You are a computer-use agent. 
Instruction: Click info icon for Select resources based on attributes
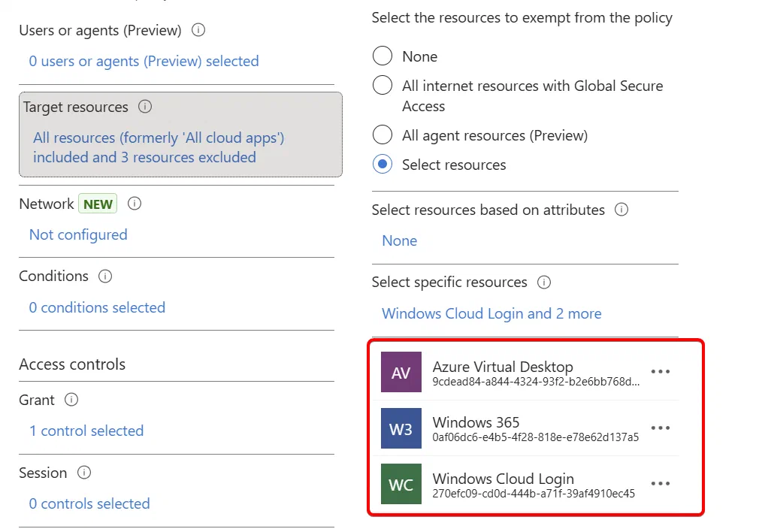click(621, 210)
